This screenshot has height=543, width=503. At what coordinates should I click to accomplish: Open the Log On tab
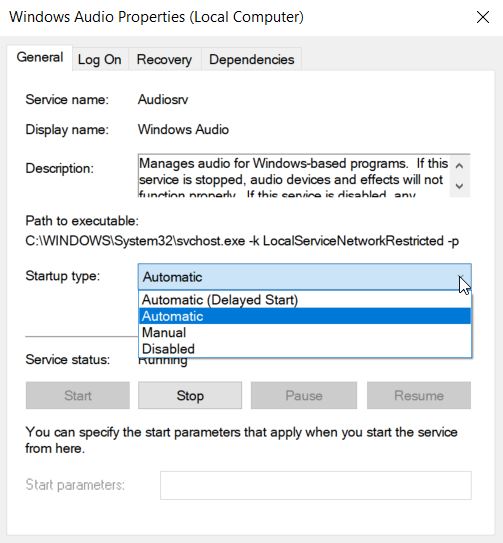pyautogui.click(x=100, y=60)
